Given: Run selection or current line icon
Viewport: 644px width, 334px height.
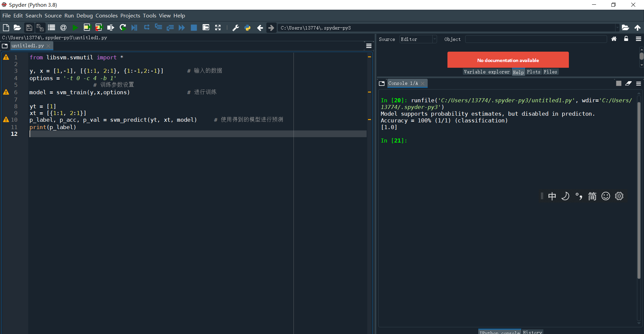Looking at the screenshot, I should pyautogui.click(x=110, y=27).
